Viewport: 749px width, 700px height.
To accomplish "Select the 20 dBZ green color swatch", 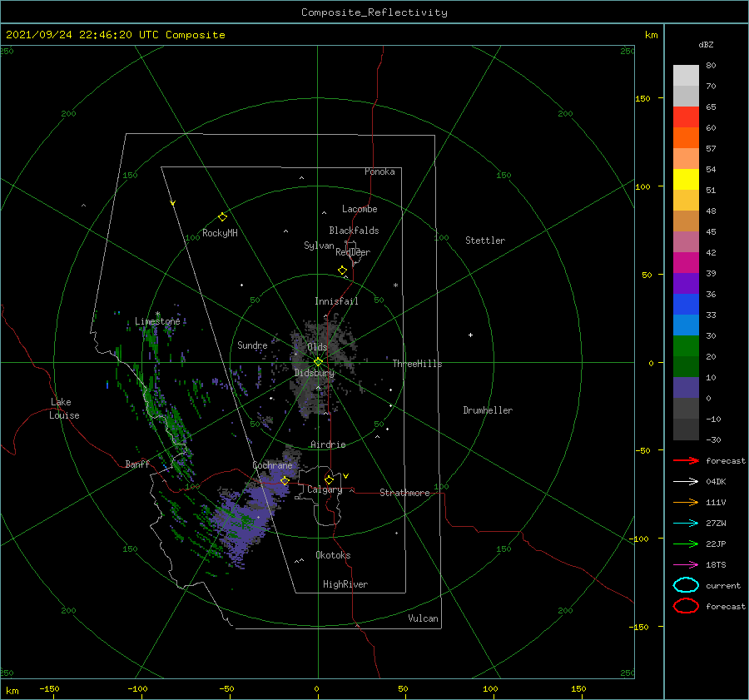I will [x=686, y=346].
